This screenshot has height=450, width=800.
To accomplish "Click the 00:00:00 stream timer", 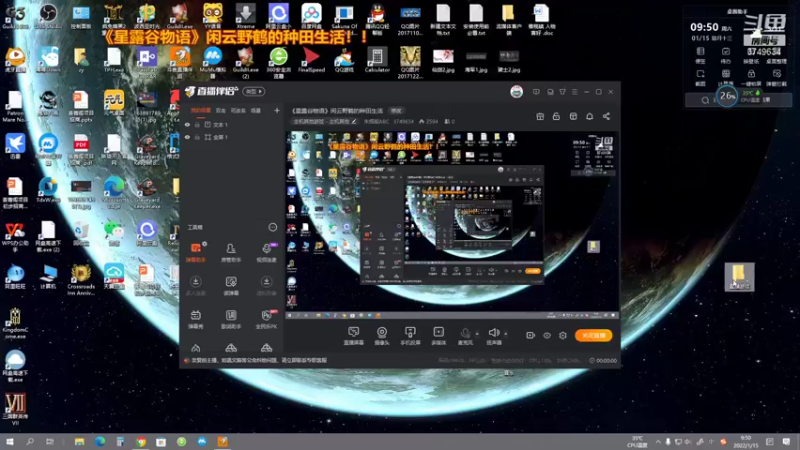I will tap(603, 360).
